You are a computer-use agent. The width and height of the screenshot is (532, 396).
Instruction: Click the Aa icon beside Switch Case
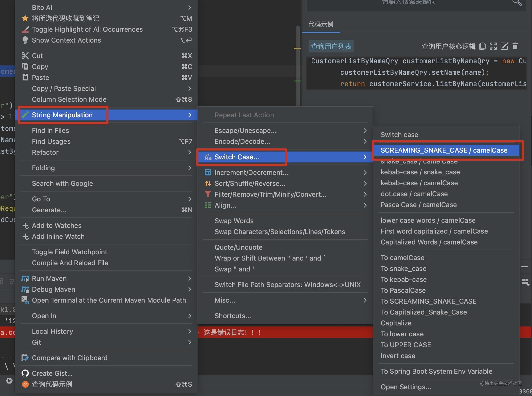coord(208,157)
